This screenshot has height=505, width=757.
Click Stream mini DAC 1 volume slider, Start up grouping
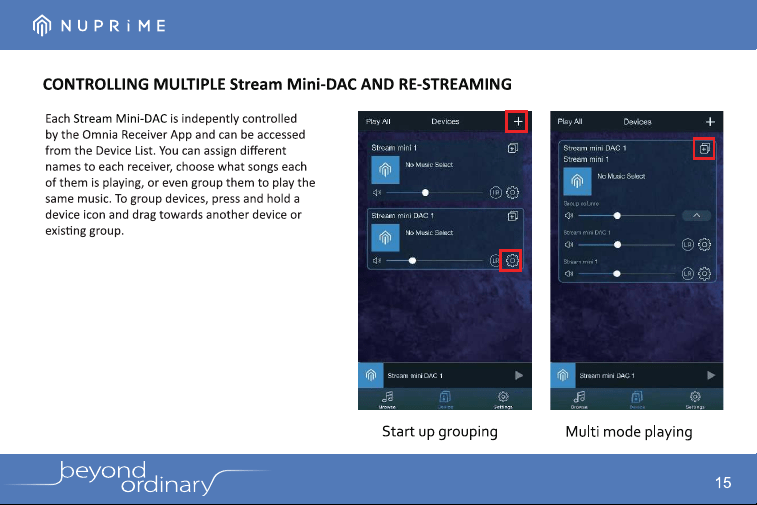click(x=435, y=261)
